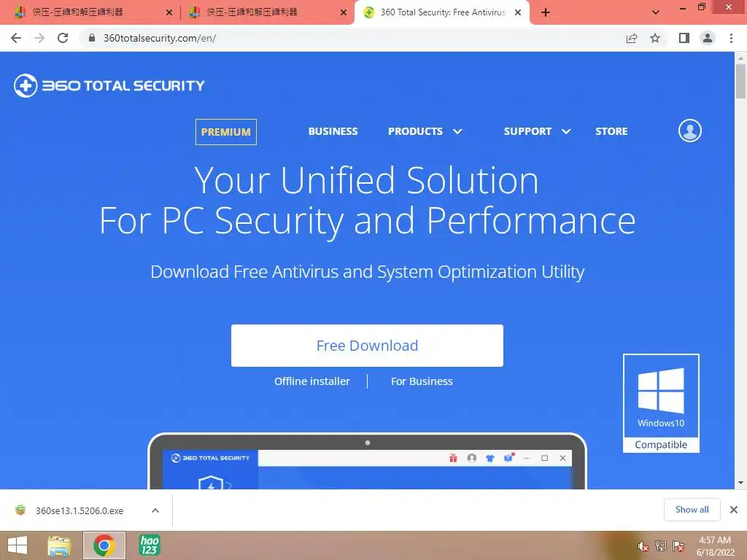Open the Chrome profile icon
Viewport: 747px width, 560px height.
708,38
